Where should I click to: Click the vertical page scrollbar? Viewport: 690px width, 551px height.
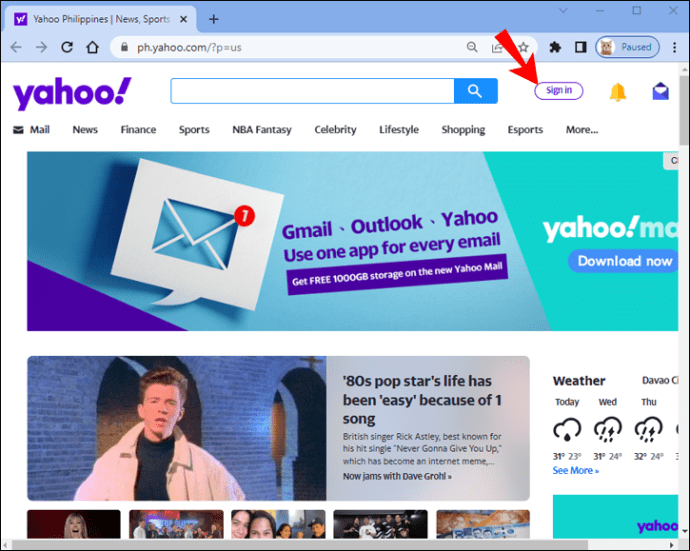coord(684,110)
